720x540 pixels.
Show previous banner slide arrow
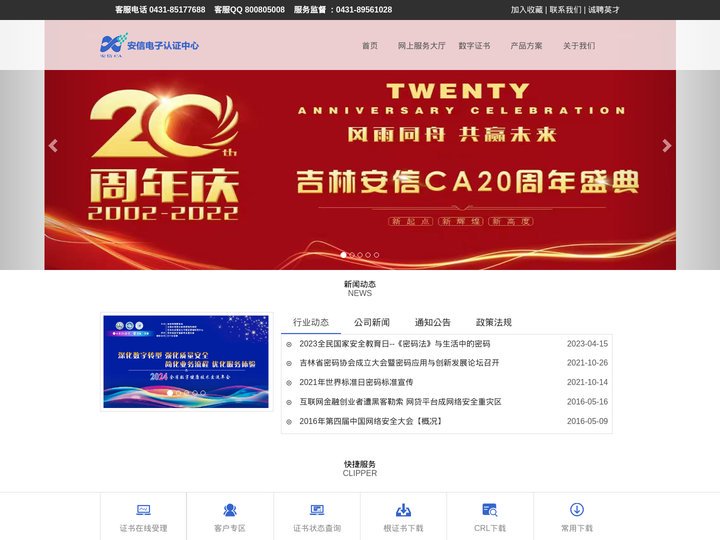pos(53,146)
